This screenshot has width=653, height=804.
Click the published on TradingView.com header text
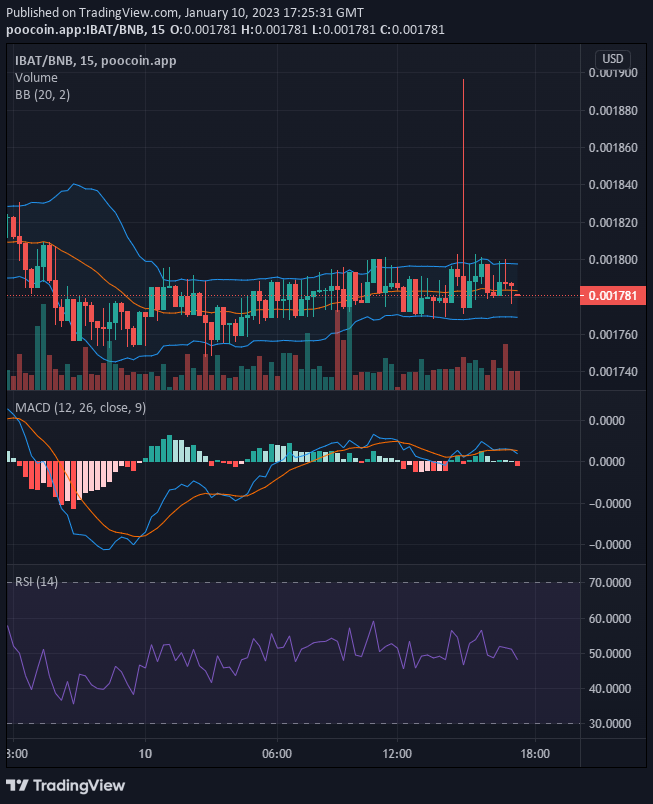click(x=185, y=12)
